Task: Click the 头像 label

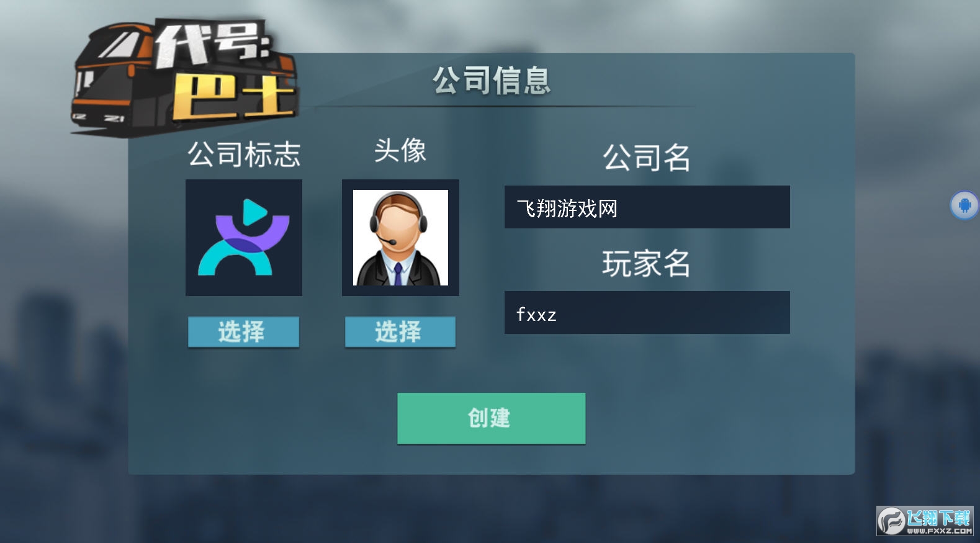Action: click(x=400, y=150)
